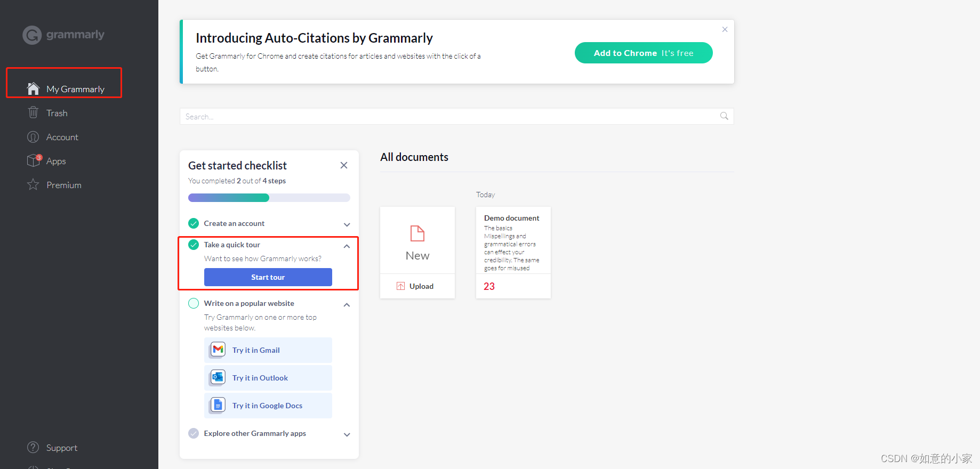Click into the Search field

click(x=456, y=116)
